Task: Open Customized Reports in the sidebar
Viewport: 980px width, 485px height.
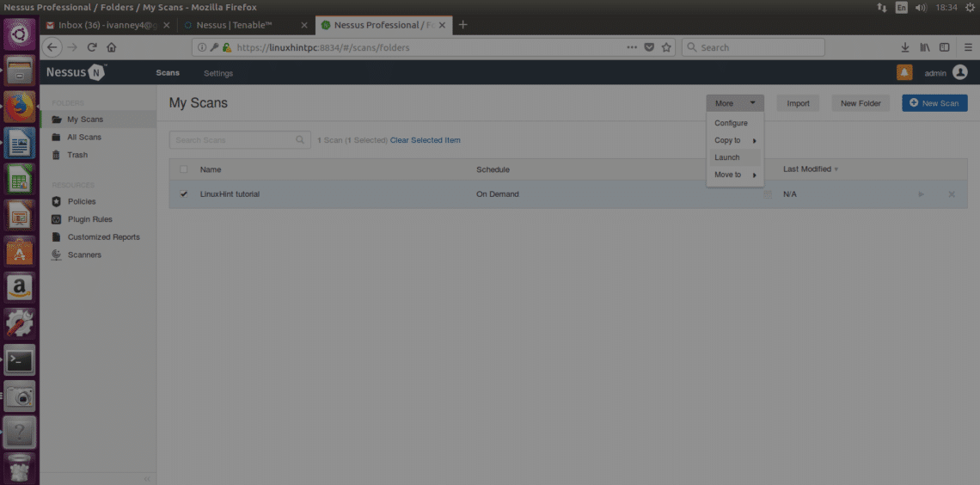Action: coord(103,236)
